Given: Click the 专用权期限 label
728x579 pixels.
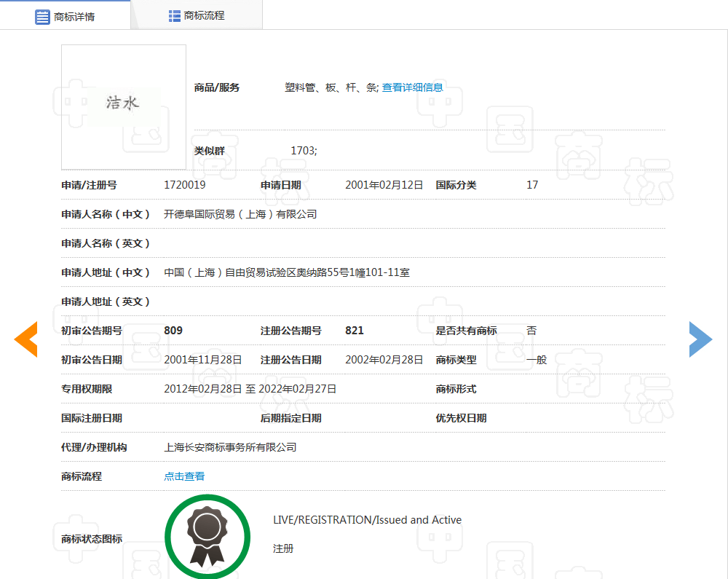Looking at the screenshot, I should click(x=87, y=389).
